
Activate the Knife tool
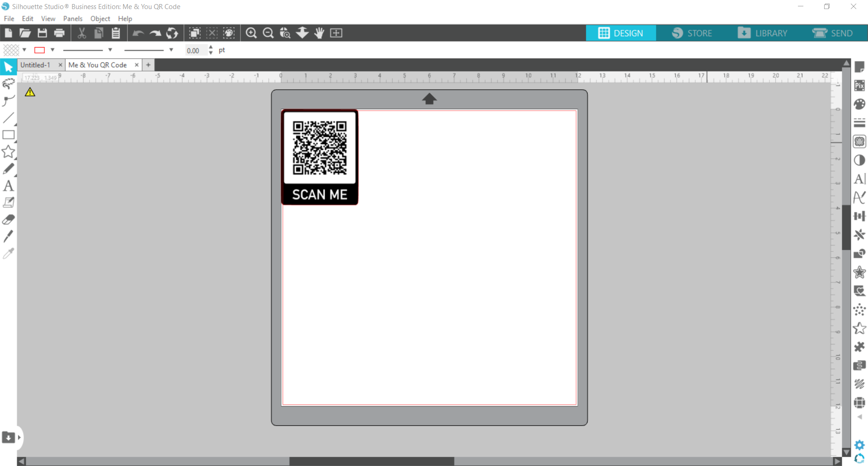[x=8, y=236]
